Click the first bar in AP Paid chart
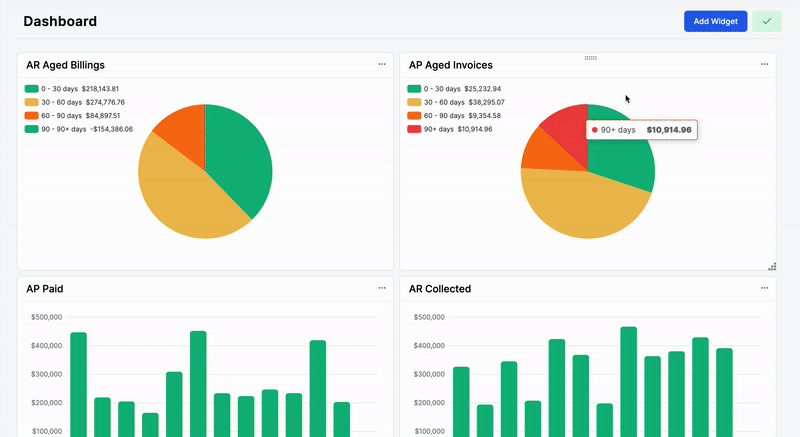This screenshot has width=800, height=437. [x=79, y=384]
